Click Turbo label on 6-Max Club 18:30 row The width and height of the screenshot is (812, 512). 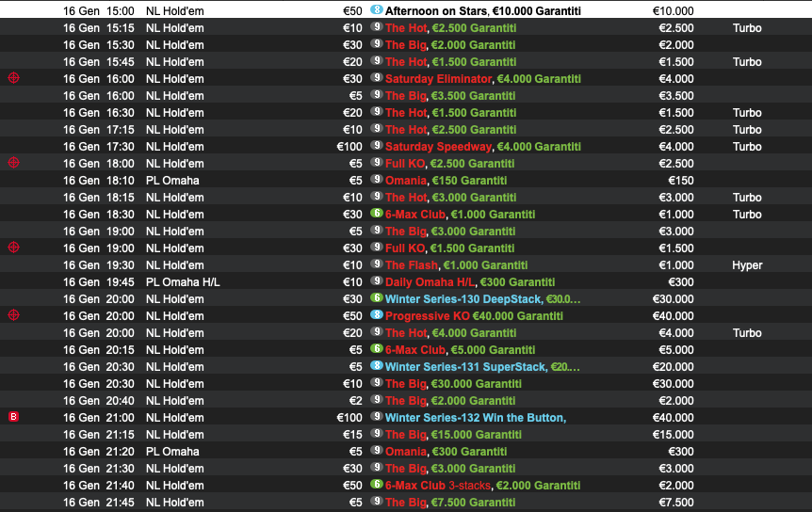click(747, 214)
